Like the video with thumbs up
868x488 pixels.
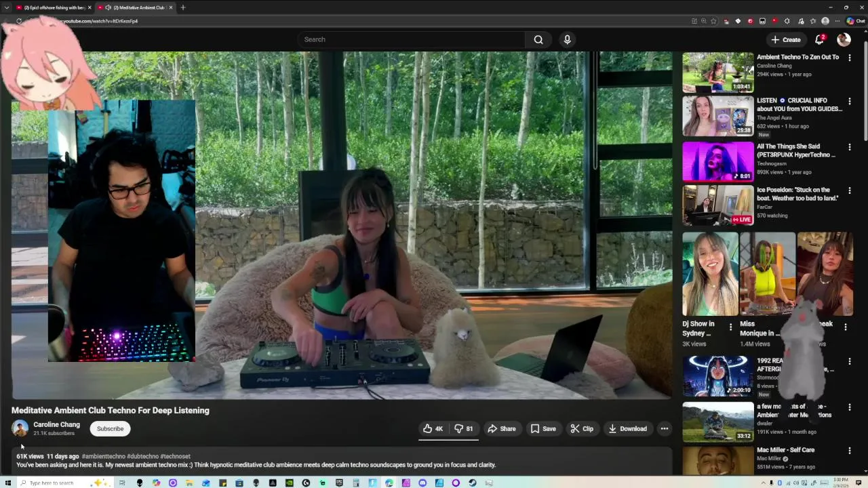tap(433, 428)
